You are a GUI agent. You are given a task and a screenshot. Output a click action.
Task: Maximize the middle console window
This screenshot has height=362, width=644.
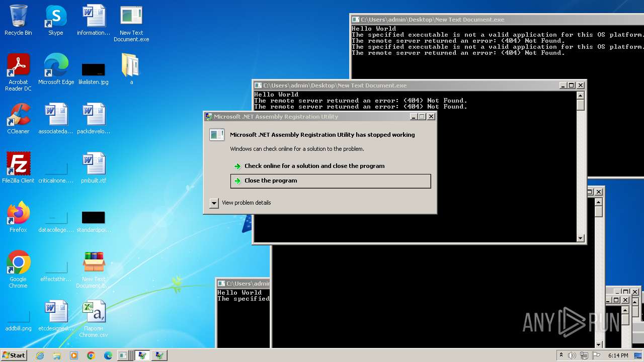pos(572,85)
